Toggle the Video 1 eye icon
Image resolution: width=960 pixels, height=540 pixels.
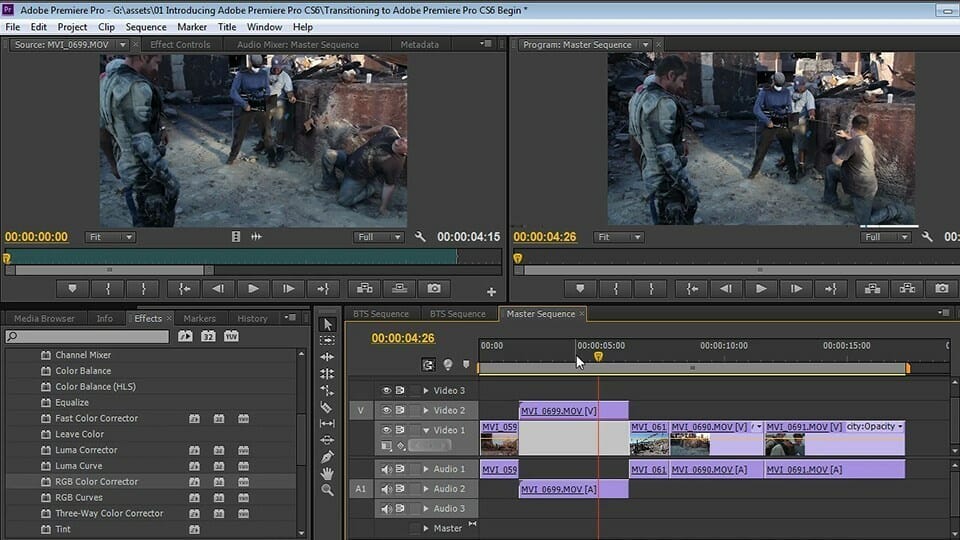pyautogui.click(x=386, y=430)
